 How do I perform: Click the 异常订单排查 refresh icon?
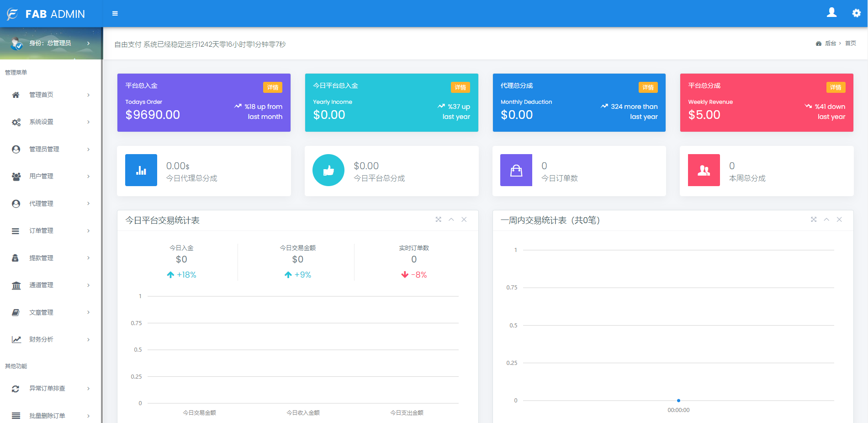16,389
